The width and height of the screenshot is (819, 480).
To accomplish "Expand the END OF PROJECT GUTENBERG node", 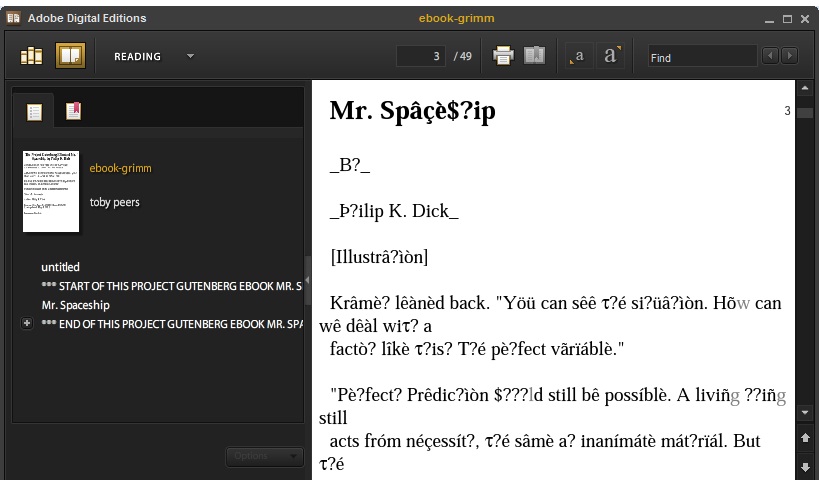I will click(27, 323).
